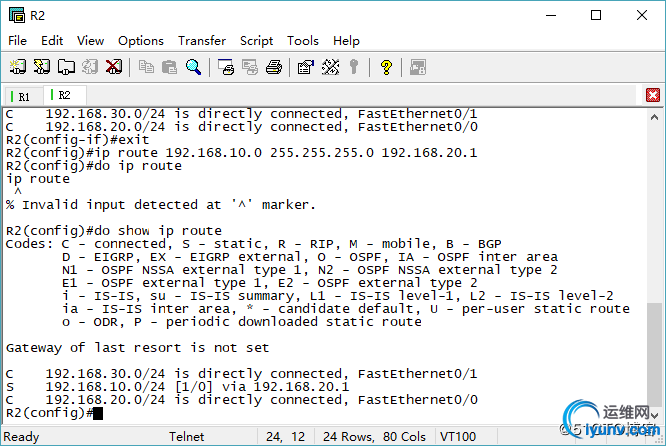This screenshot has width=666, height=446.
Task: Click the Connect in Tab icon
Action: click(x=65, y=67)
